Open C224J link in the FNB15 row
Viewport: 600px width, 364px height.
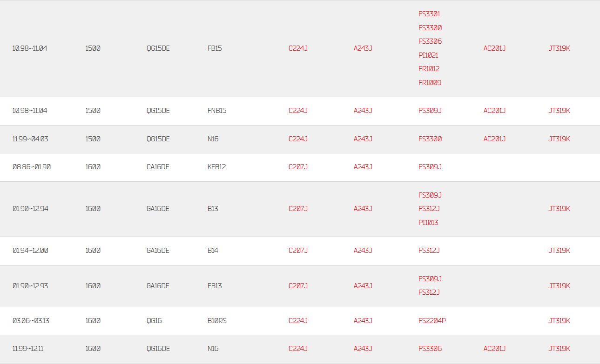tap(298, 111)
